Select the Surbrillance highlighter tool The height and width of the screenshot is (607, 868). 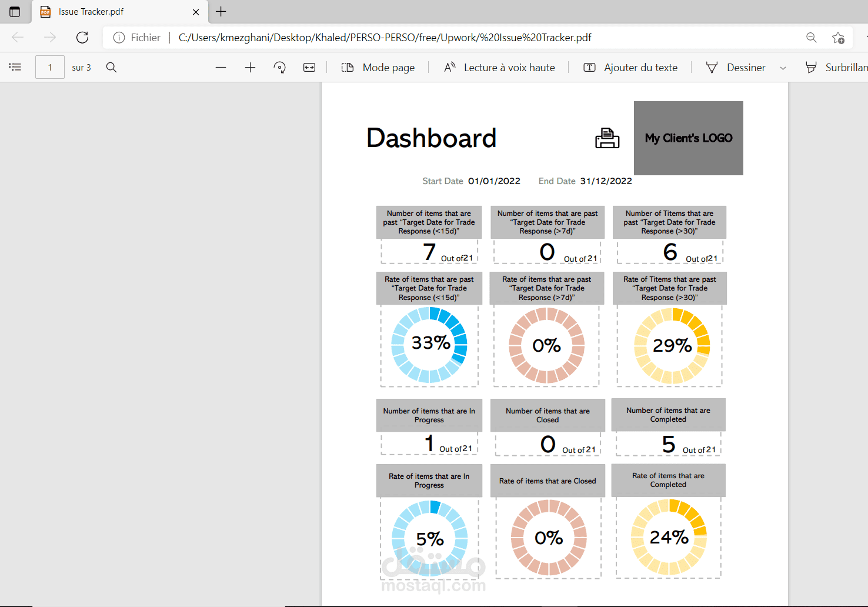[x=836, y=68]
